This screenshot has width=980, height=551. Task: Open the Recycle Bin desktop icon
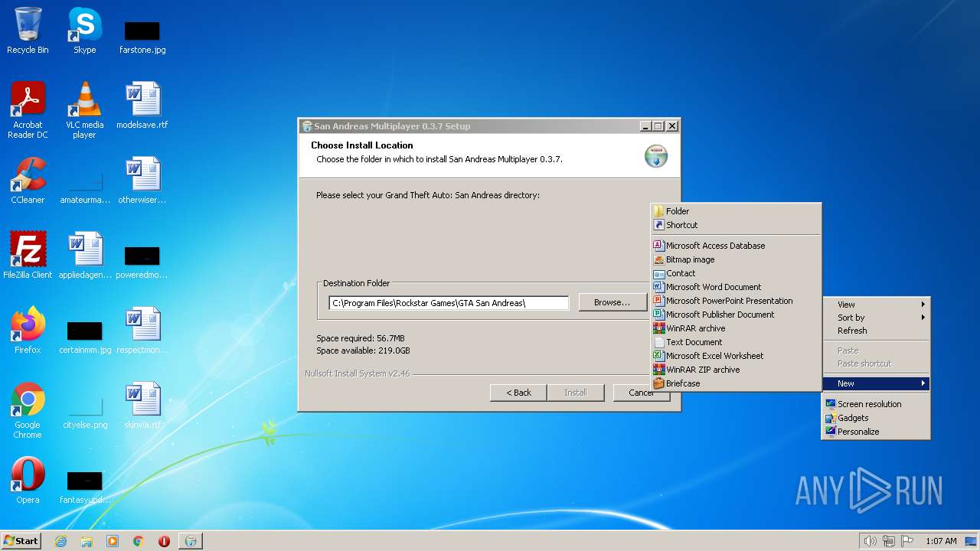click(28, 31)
